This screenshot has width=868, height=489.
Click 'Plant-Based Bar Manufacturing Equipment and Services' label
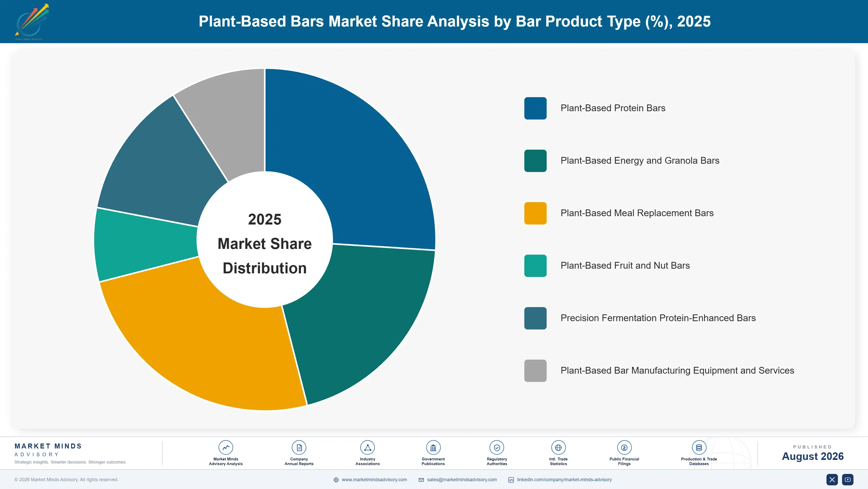tap(677, 371)
